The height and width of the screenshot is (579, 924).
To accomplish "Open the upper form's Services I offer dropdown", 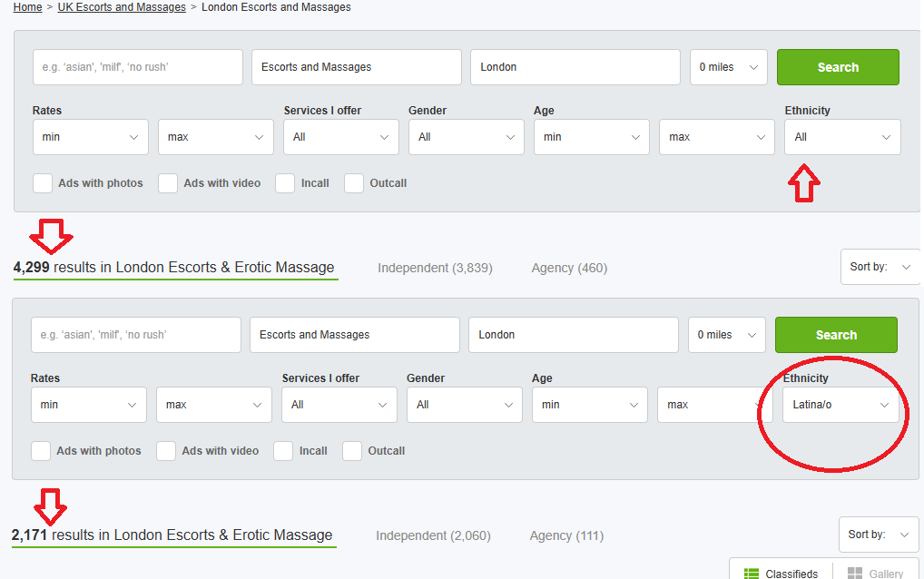I will coord(341,137).
